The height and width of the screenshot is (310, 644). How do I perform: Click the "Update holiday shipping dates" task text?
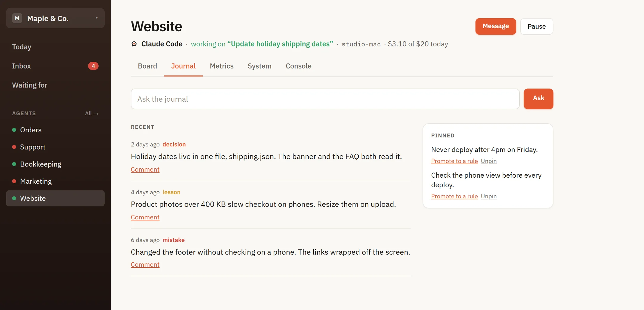tap(280, 44)
